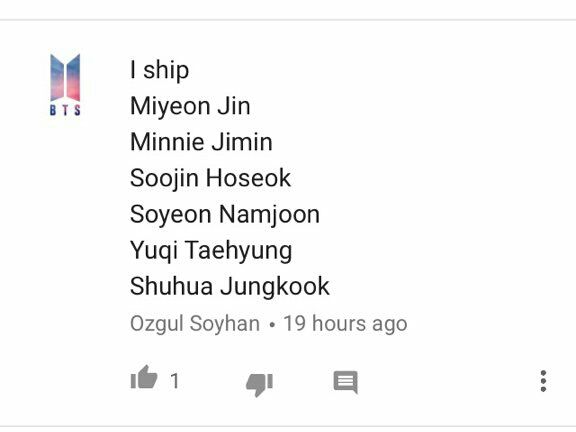Open replies using the comment bubble icon
576x432 pixels.
pyautogui.click(x=345, y=382)
